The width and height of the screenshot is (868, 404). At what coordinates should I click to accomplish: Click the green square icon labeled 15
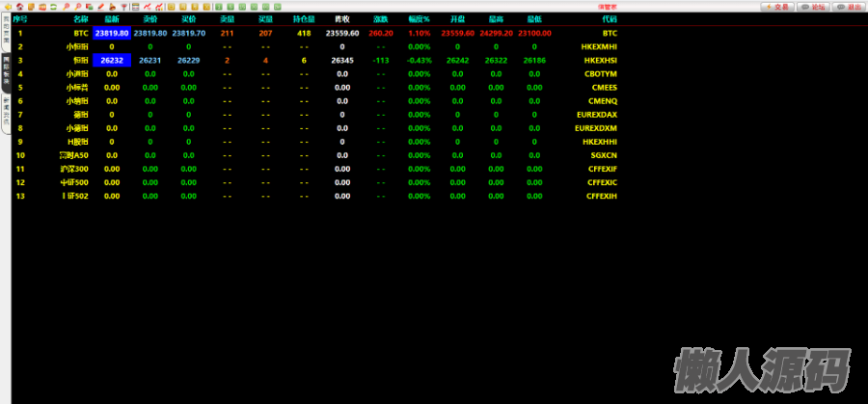(x=242, y=7)
